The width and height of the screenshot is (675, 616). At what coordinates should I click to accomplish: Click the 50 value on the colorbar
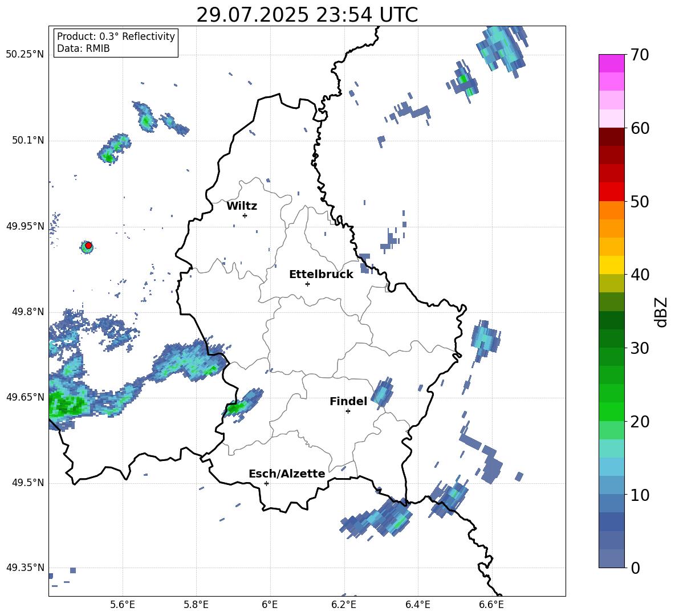click(x=640, y=201)
